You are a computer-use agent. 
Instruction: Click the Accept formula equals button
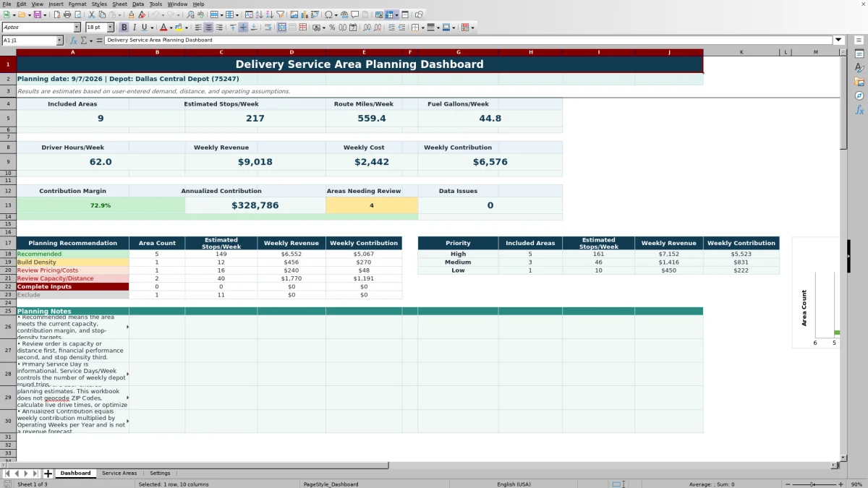(99, 40)
